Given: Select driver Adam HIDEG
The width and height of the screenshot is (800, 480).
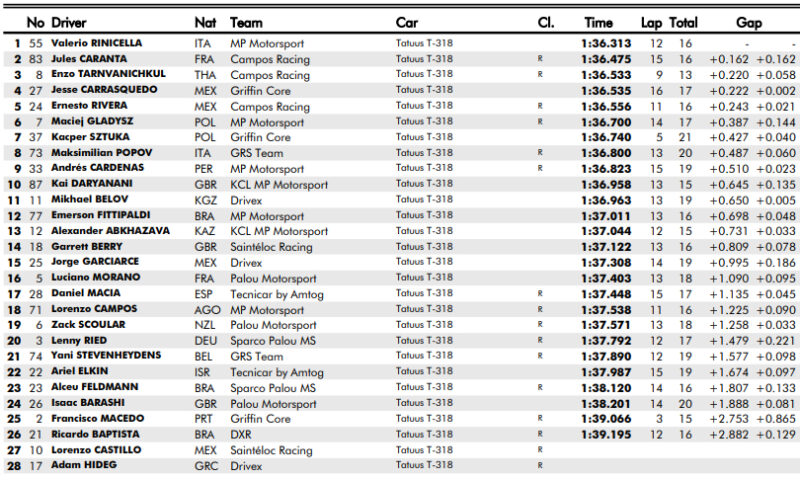Looking at the screenshot, I should coord(82,465).
